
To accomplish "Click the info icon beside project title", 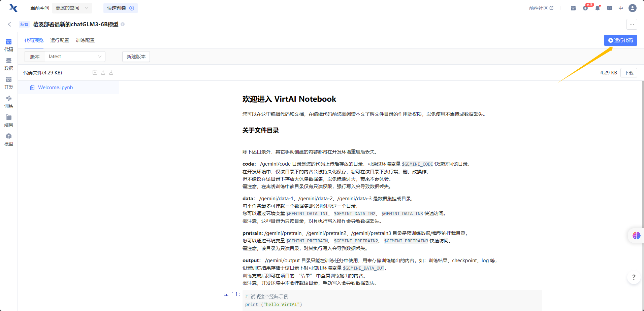I will tap(123, 24).
